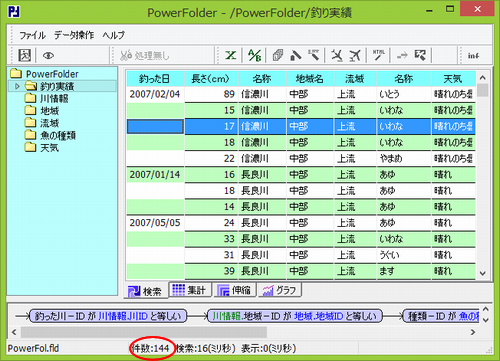This screenshot has height=361, width=500.
Task: Click the いとう fish name cell
Action: click(x=404, y=94)
